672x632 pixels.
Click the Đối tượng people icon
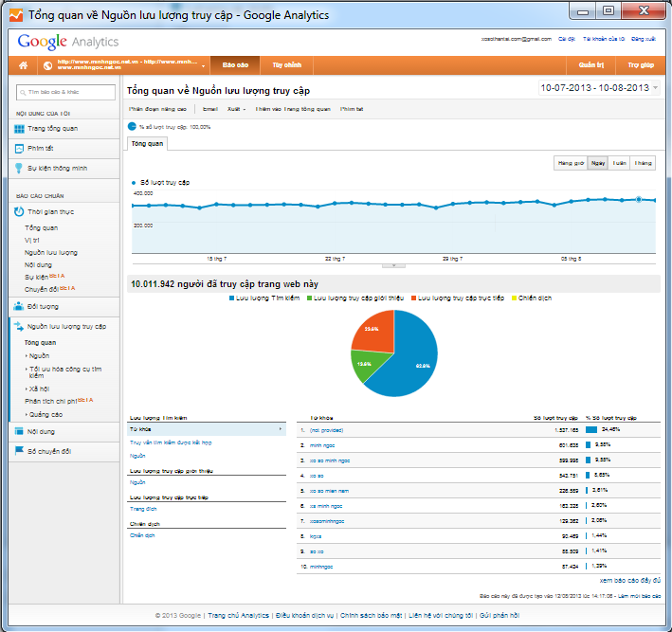(x=18, y=306)
